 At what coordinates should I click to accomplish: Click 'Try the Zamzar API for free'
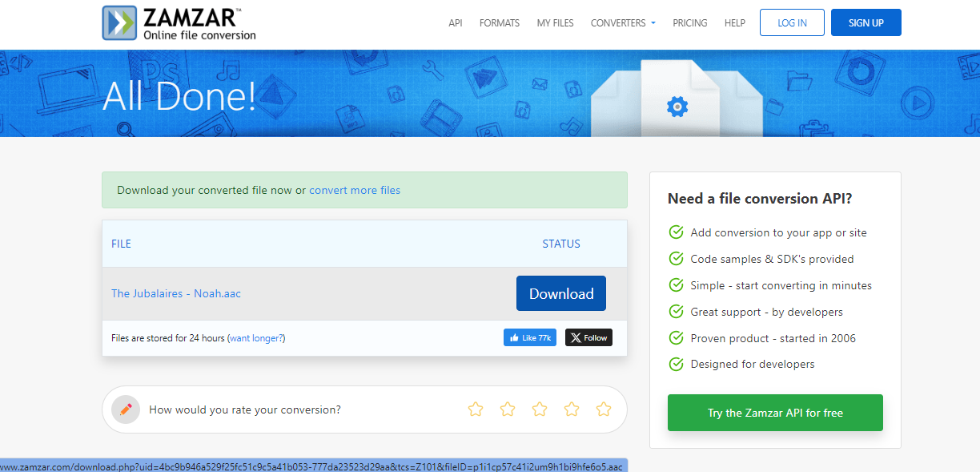coord(775,413)
